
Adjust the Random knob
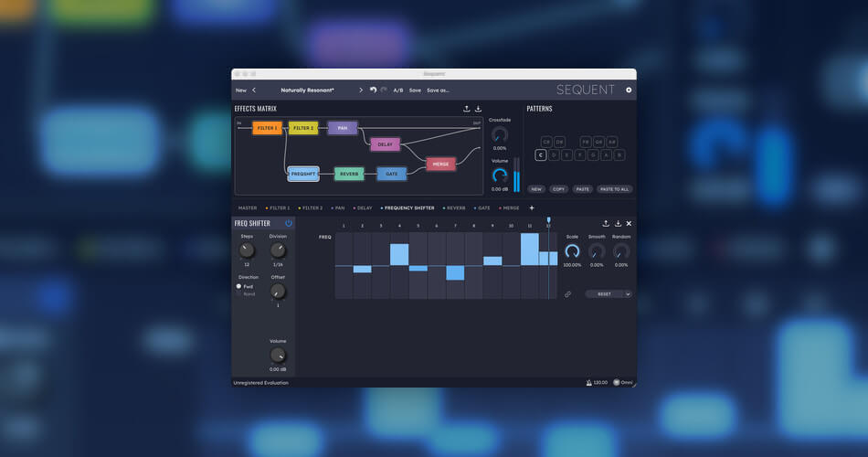click(x=621, y=251)
